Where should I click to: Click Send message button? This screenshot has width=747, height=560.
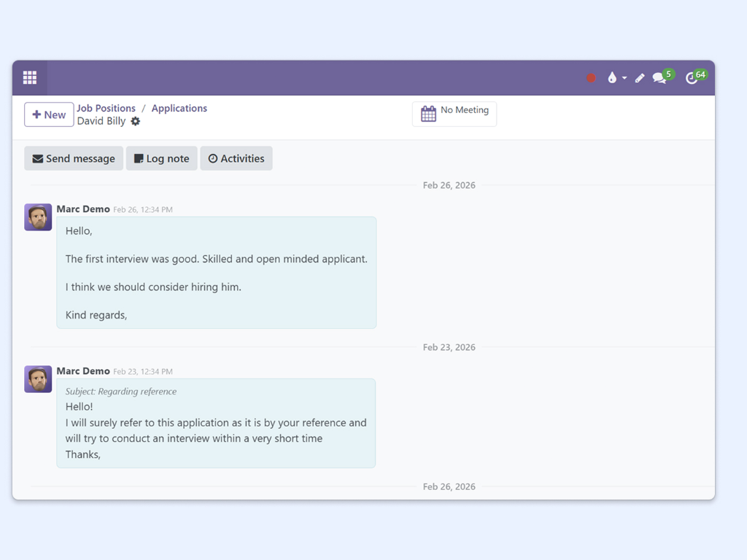[74, 158]
